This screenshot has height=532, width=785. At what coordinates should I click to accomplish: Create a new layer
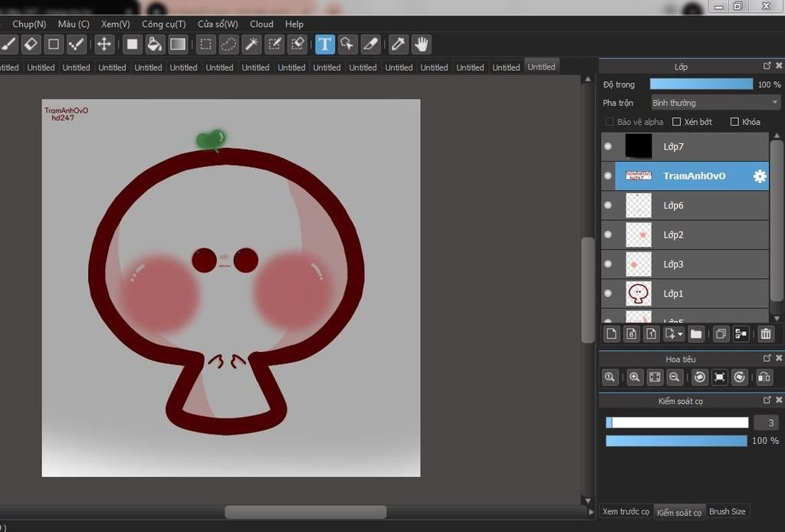tap(611, 333)
